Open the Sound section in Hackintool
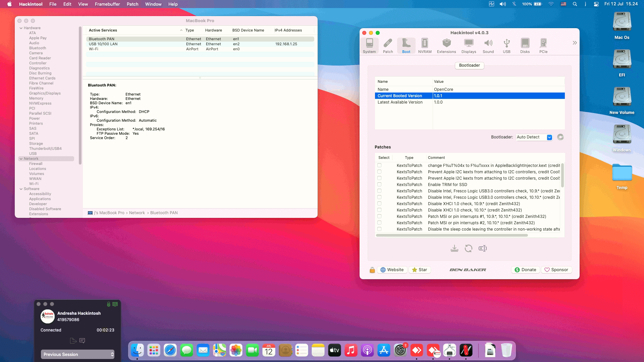644x362 pixels. click(x=488, y=46)
